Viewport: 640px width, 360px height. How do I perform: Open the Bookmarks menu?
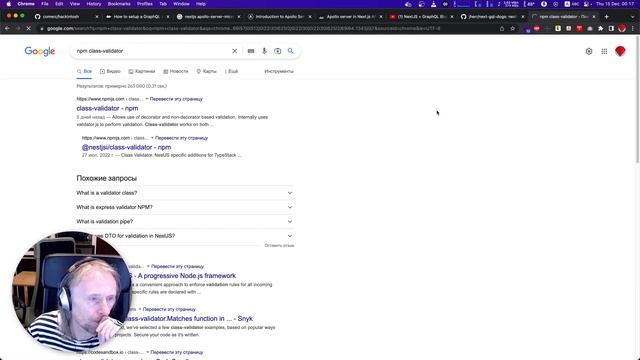point(119,4)
